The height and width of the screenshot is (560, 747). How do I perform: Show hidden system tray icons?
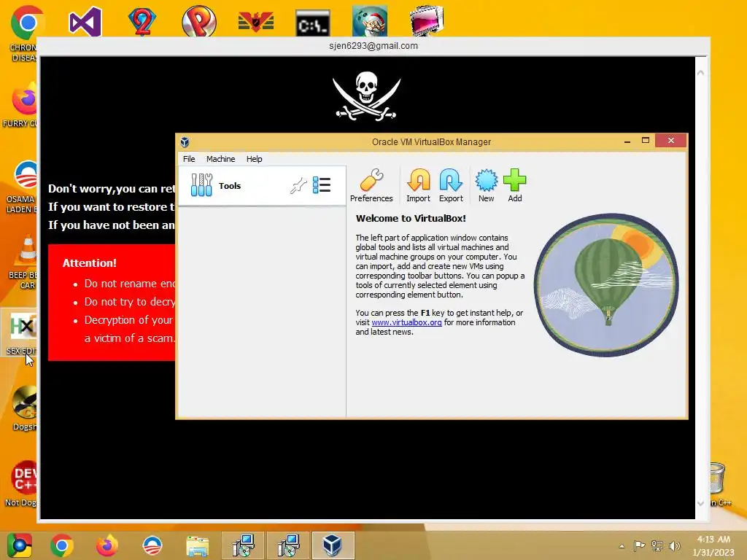(622, 546)
